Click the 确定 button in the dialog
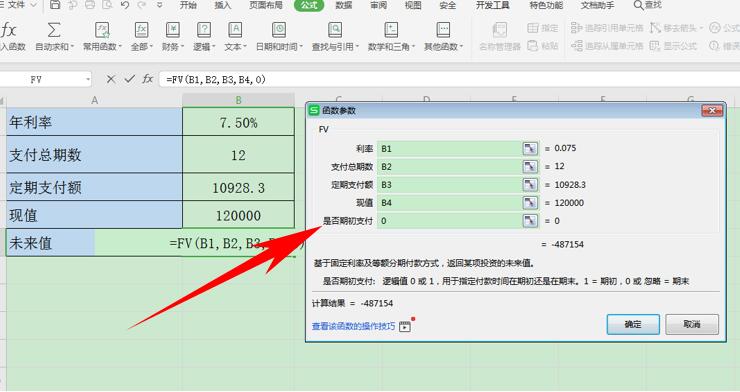The image size is (740, 392). (x=633, y=324)
